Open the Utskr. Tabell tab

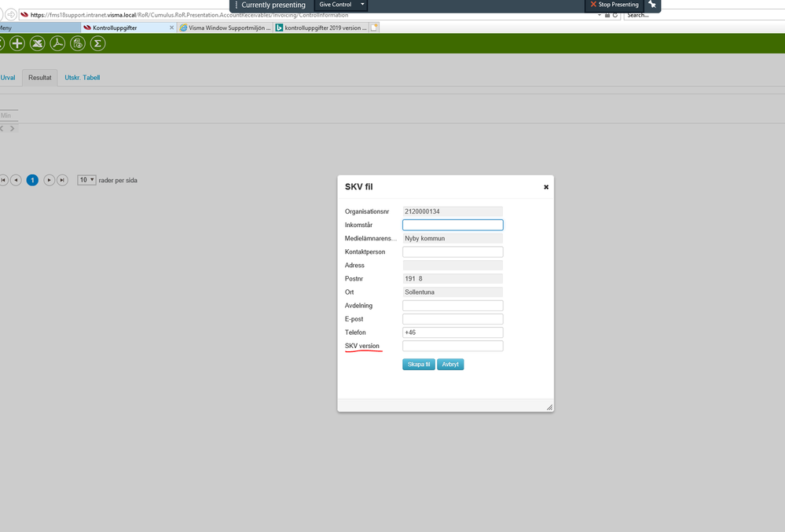(82, 78)
